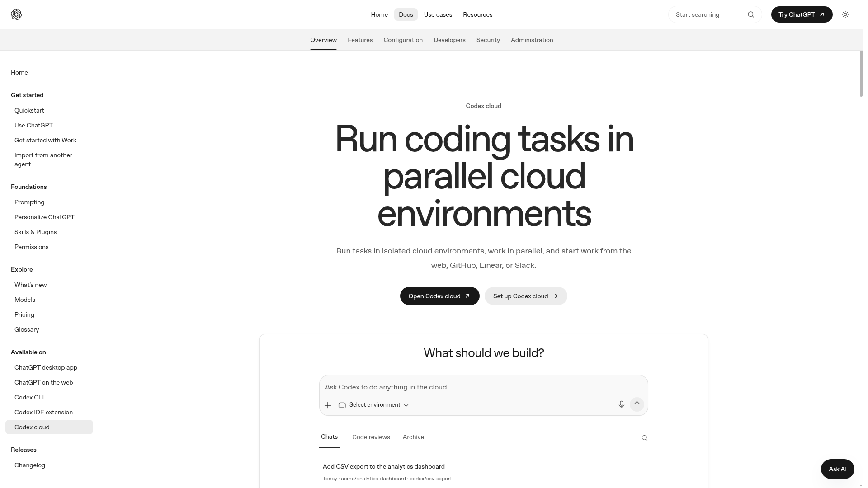This screenshot has height=488, width=868.
Task: Select the Code reviews tab
Action: (371, 437)
